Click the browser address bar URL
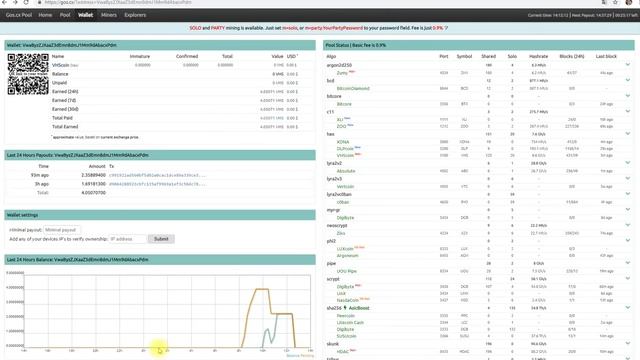 [x=118, y=2]
